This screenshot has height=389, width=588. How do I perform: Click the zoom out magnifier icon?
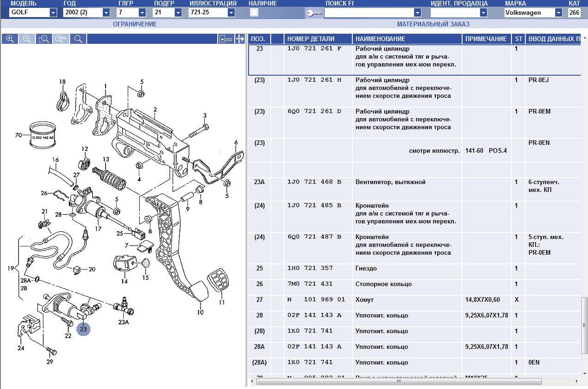(27, 39)
